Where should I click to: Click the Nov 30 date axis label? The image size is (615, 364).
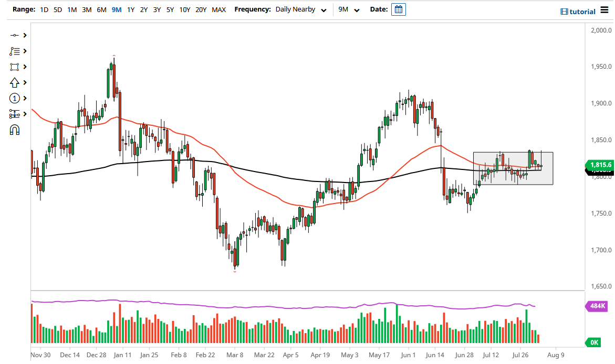point(40,355)
